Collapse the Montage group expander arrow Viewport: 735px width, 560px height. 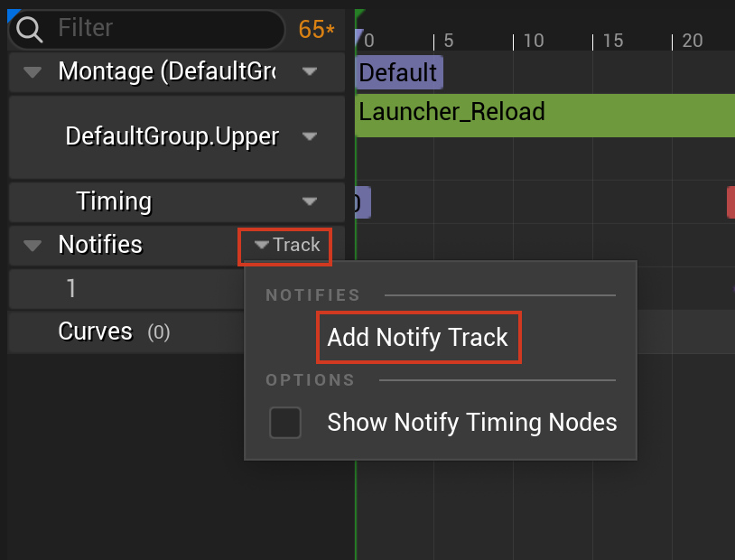33,72
